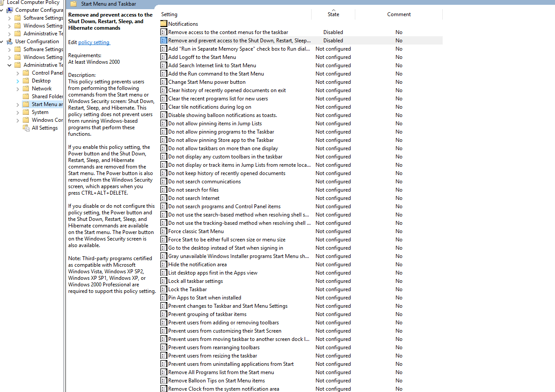Expand the System folder in tree
This screenshot has width=555, height=392.
tap(18, 112)
